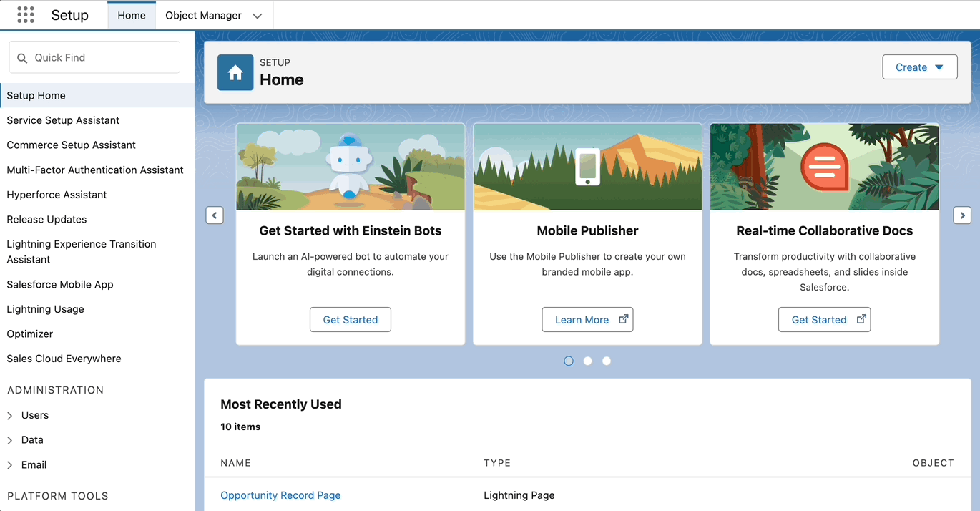Open the Real-time Collaborative Docs card image

pyautogui.click(x=824, y=167)
